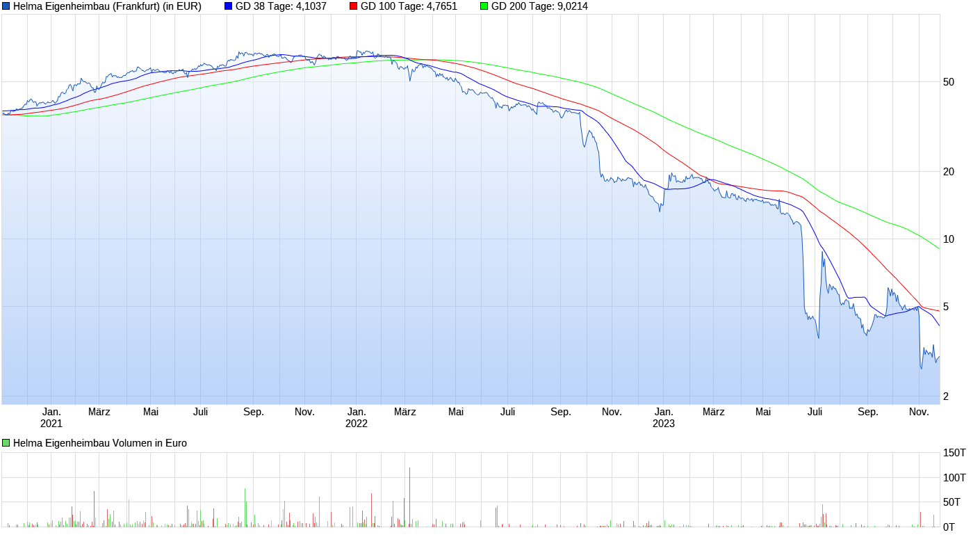Click the '2021' year label on time axis
Viewport: 980px width, 537px height.
click(x=51, y=423)
